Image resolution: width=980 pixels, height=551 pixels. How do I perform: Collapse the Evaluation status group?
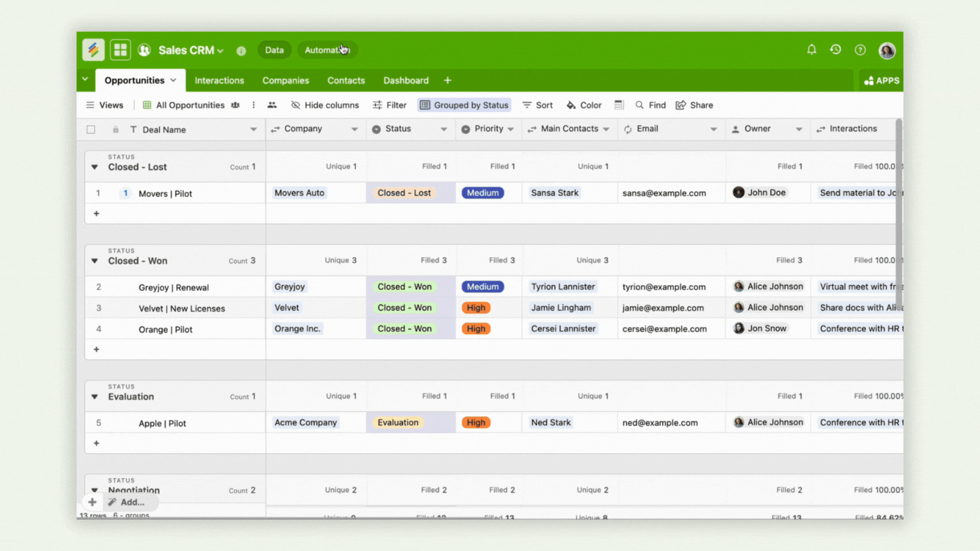[94, 397]
